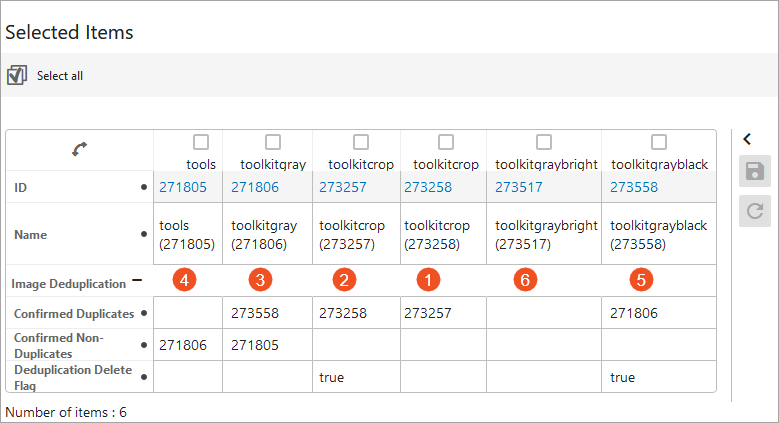The width and height of the screenshot is (779, 423).
Task: Click the swap rows and columns arrow icon
Action: 79,150
